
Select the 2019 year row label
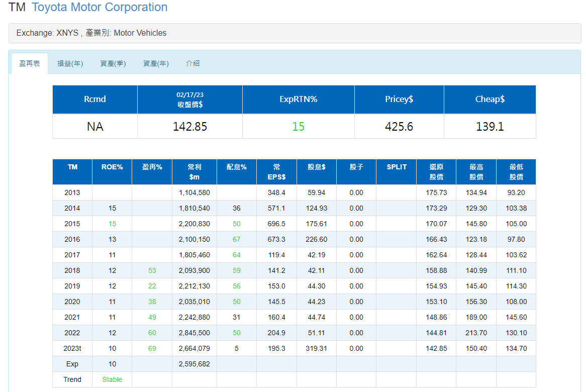tap(72, 286)
